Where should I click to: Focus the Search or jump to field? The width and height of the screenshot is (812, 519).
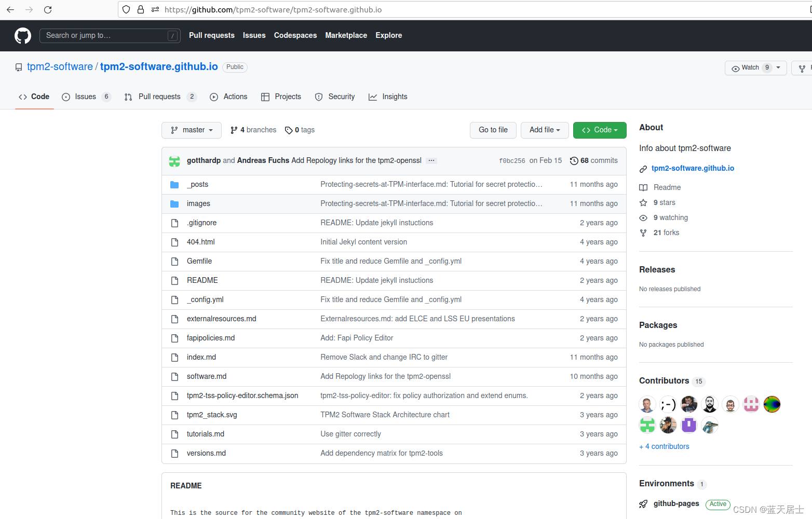tap(110, 36)
